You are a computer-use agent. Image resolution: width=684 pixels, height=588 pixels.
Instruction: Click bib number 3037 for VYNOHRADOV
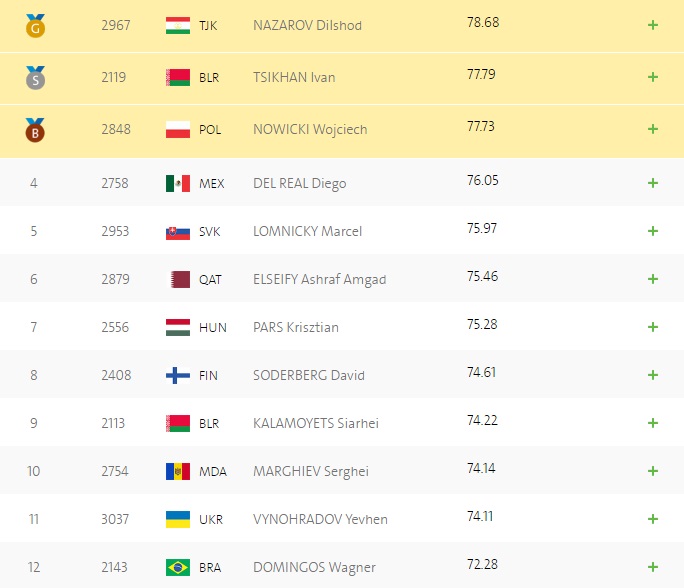[115, 519]
